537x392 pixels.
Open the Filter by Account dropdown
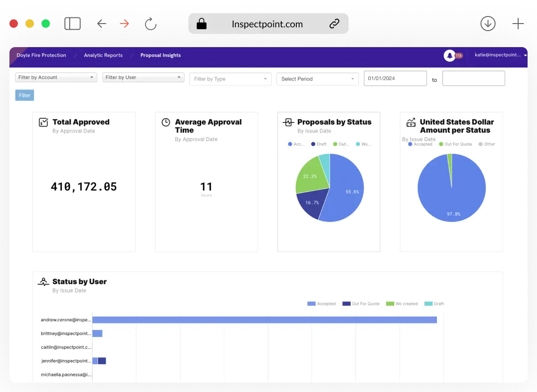pyautogui.click(x=56, y=77)
